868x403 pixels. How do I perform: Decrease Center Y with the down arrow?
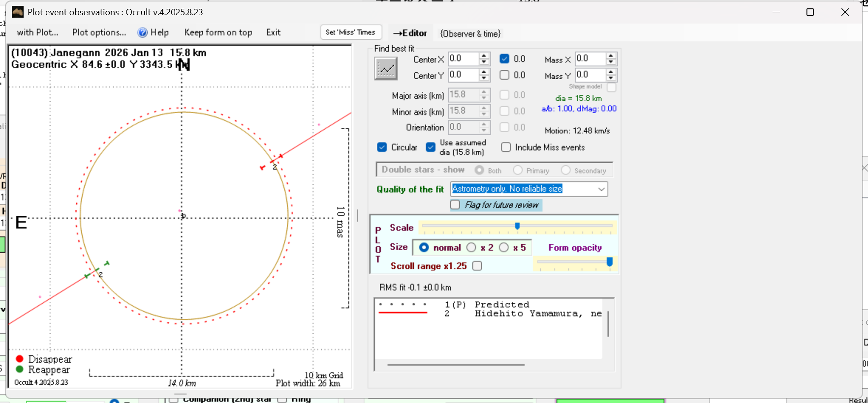[484, 79]
